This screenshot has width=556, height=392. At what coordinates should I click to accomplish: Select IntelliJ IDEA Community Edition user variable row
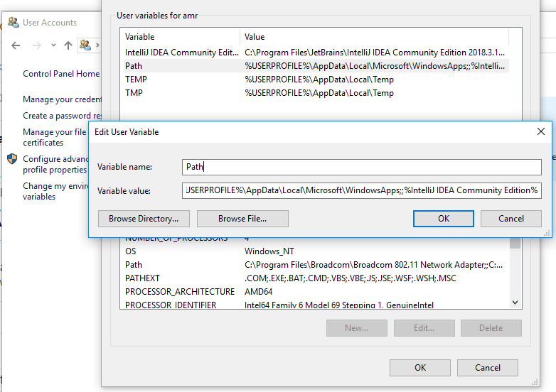(316, 53)
